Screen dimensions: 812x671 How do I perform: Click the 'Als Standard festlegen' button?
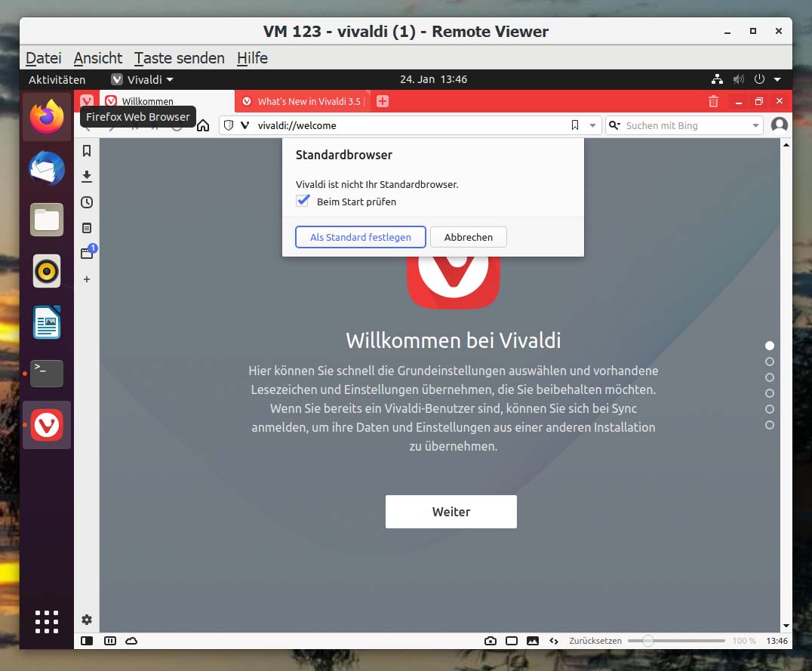pyautogui.click(x=360, y=236)
